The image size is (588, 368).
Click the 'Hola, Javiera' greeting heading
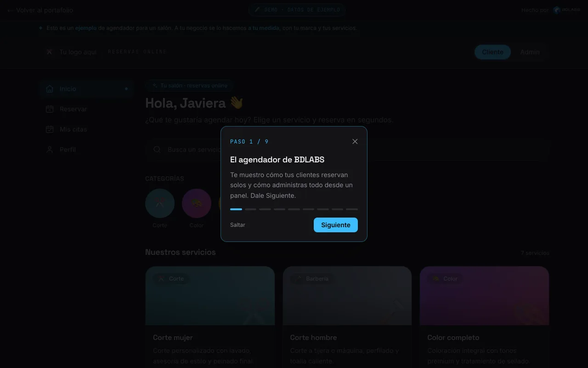pos(194,103)
